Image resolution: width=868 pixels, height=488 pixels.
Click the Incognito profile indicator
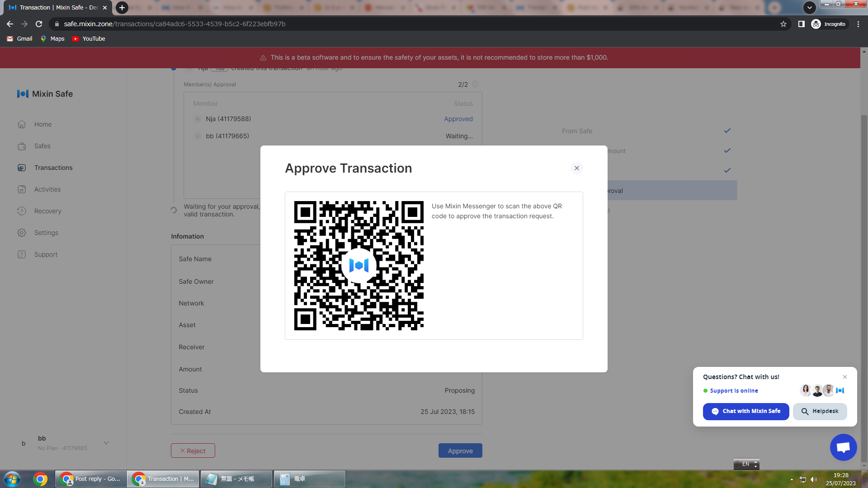point(829,24)
